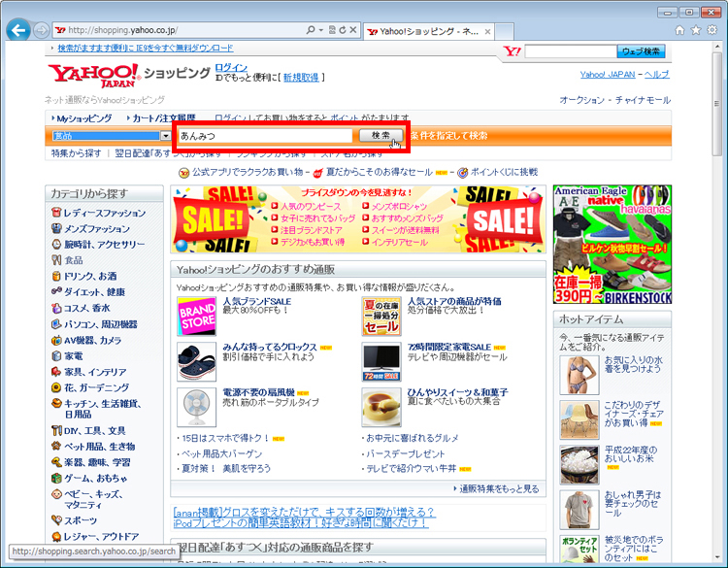Click the browser forward arrow button
This screenshot has height=568, width=728.
coord(42,31)
